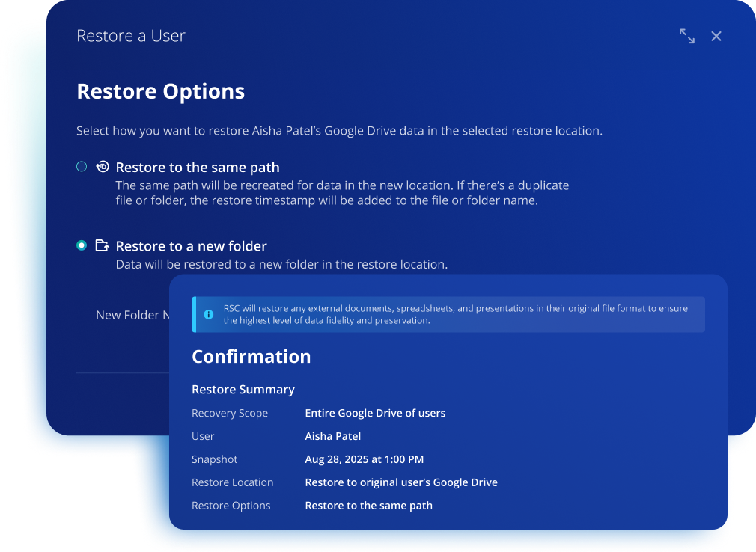Click the Recovery Scope row label

point(229,413)
